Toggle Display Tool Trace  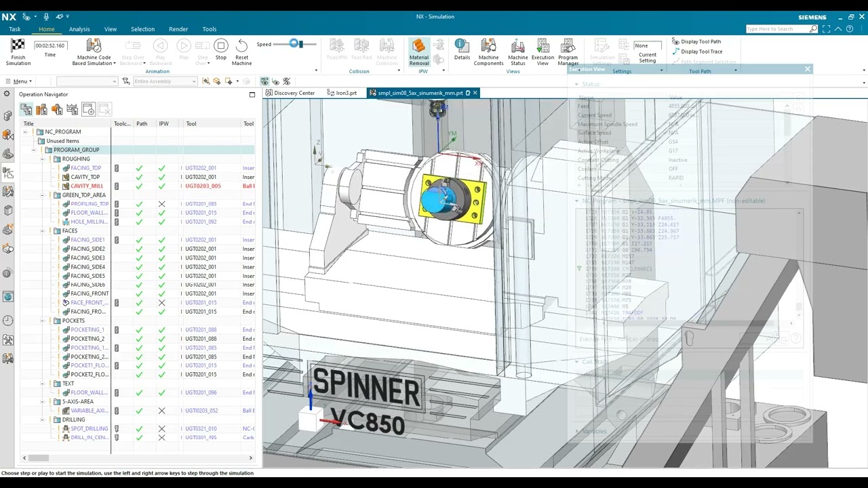click(701, 52)
